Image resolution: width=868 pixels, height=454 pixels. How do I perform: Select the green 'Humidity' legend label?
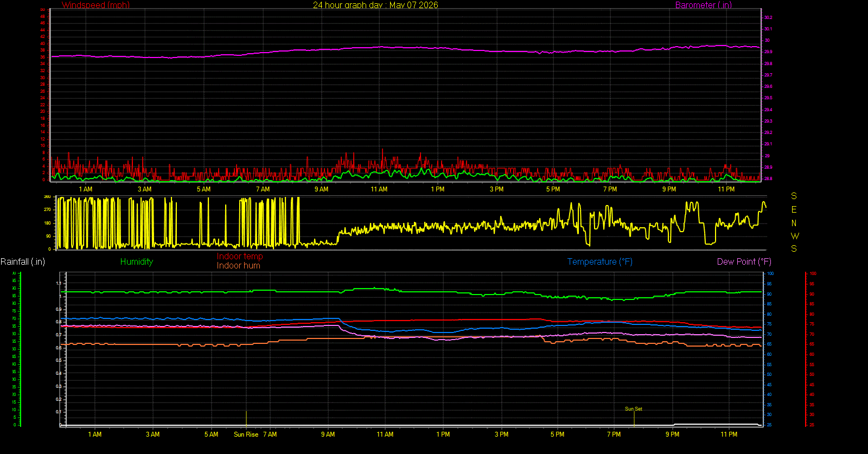coord(137,261)
